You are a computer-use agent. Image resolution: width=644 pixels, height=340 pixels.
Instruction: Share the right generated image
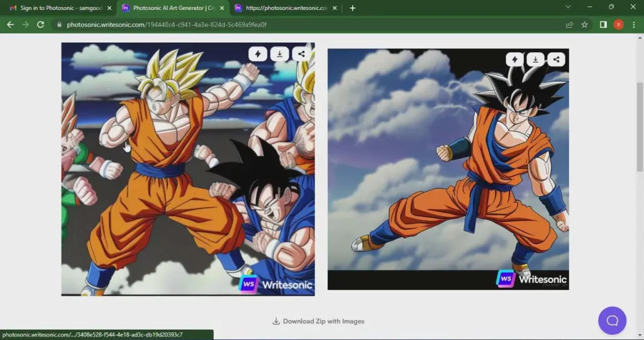tap(556, 60)
